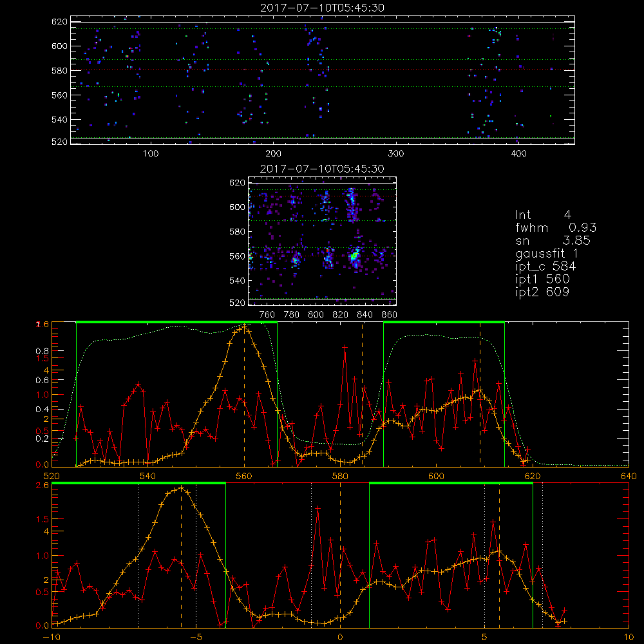Click the top plot's 2017-07-10T05:45:30 title
Screen dimensions: 644x644
(x=323, y=8)
